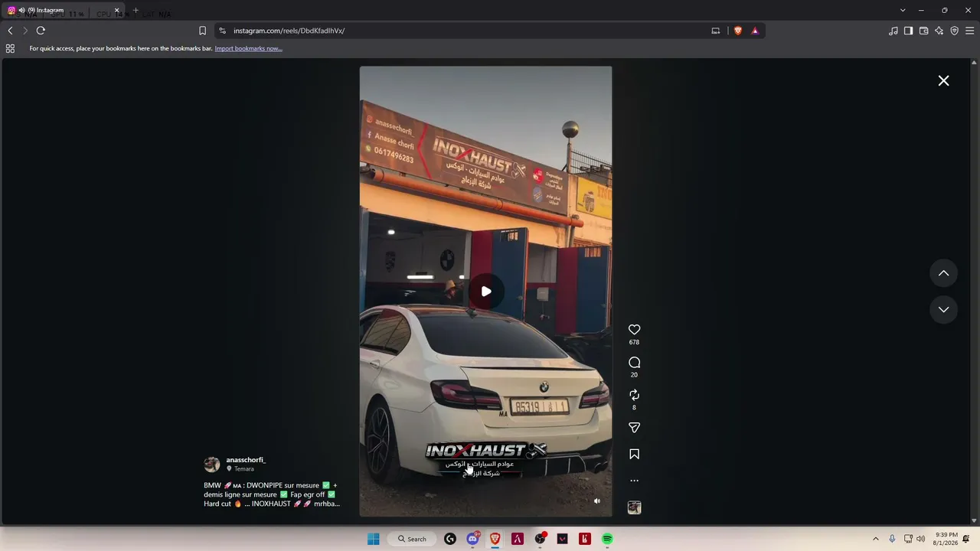
Task: View site information for instagram.com
Action: click(x=222, y=31)
